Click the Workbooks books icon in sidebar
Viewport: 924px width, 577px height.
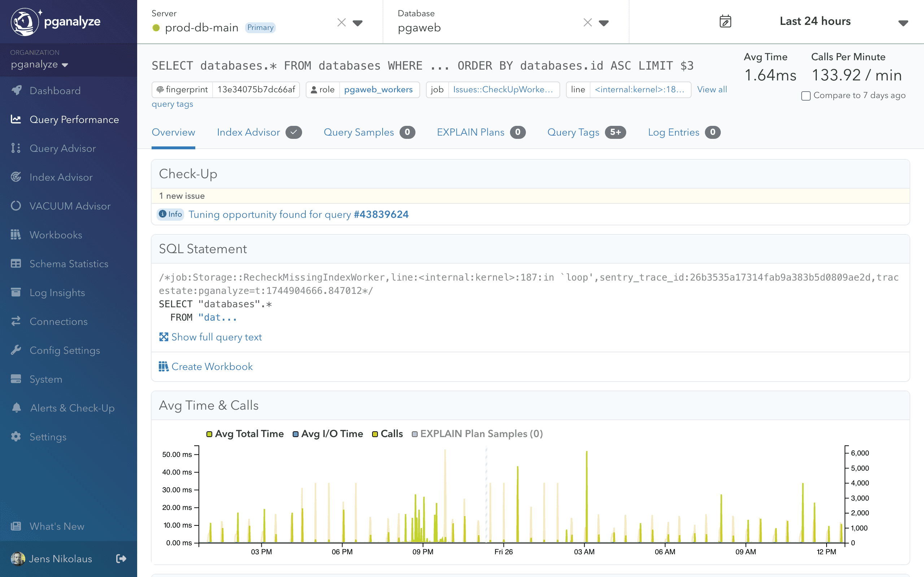(x=16, y=235)
